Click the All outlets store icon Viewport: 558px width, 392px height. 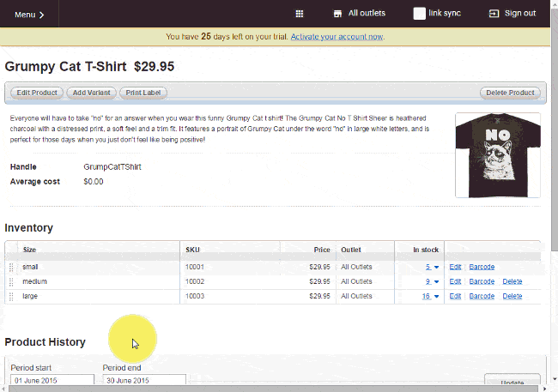click(x=338, y=14)
